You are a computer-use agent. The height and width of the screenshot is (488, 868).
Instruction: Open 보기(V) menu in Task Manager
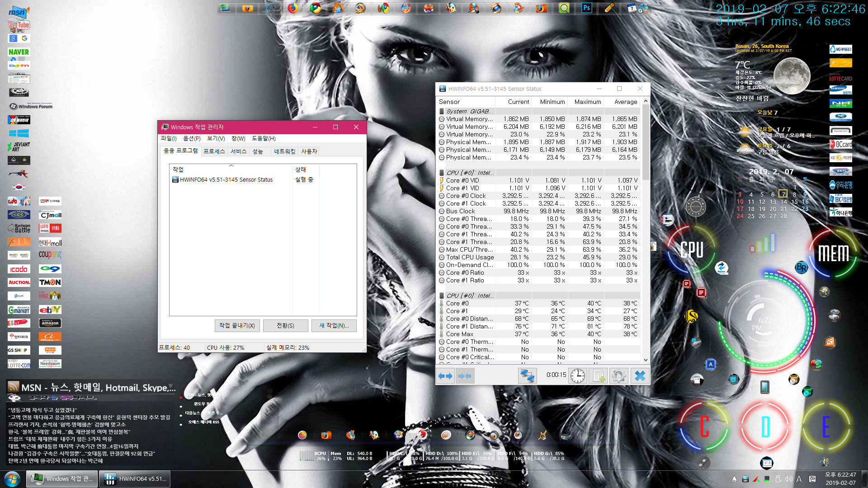pyautogui.click(x=216, y=139)
